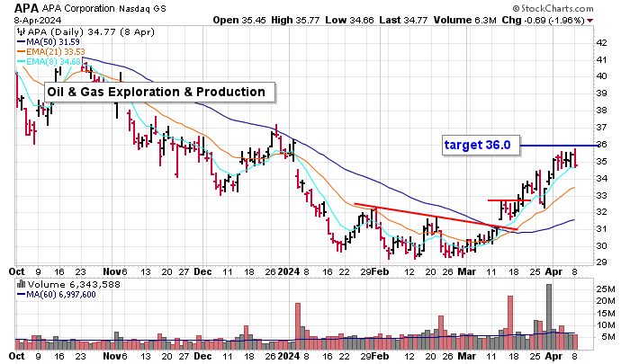Click the red down-triangle change indicator
This screenshot has height=364, width=630.
[589, 21]
